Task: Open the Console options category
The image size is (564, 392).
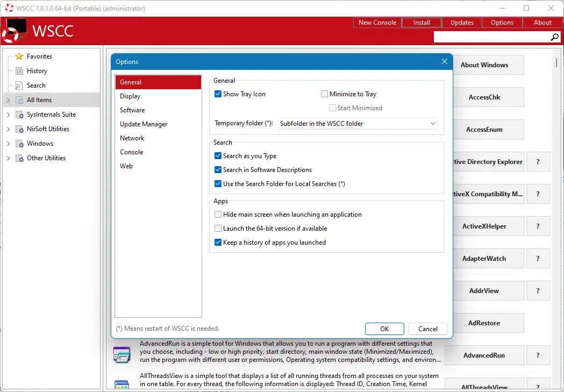Action: tap(158, 152)
